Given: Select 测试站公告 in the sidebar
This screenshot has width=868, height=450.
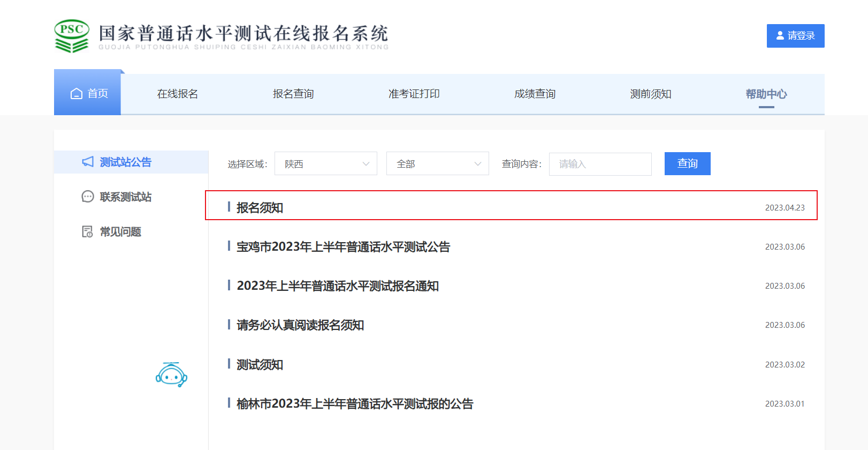Looking at the screenshot, I should [131, 162].
